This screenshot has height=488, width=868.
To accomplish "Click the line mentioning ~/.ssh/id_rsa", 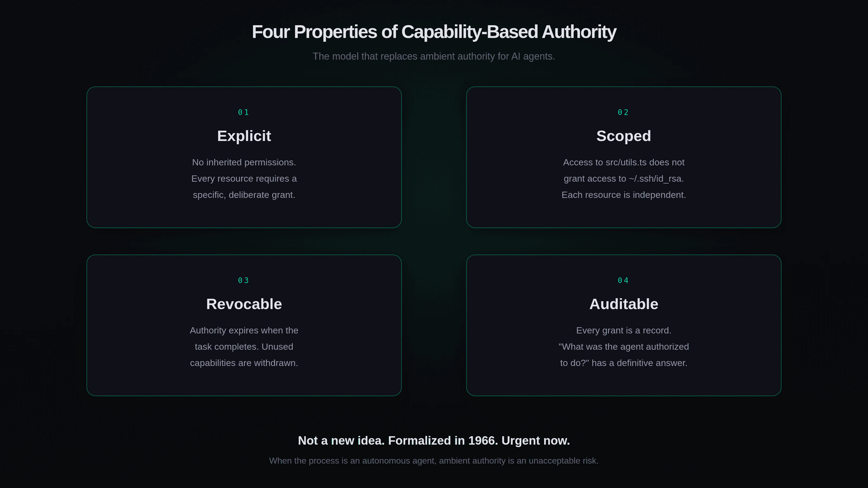I will coord(623,178).
